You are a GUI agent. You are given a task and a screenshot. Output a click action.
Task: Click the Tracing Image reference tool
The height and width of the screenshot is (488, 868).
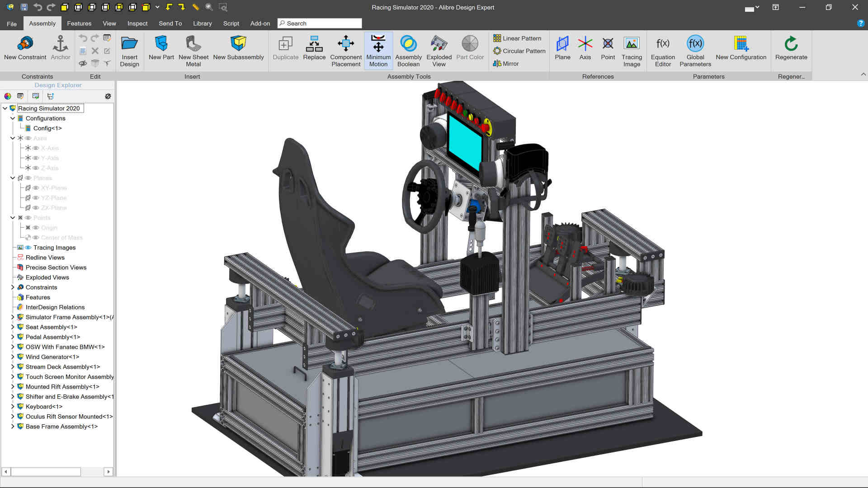click(632, 50)
